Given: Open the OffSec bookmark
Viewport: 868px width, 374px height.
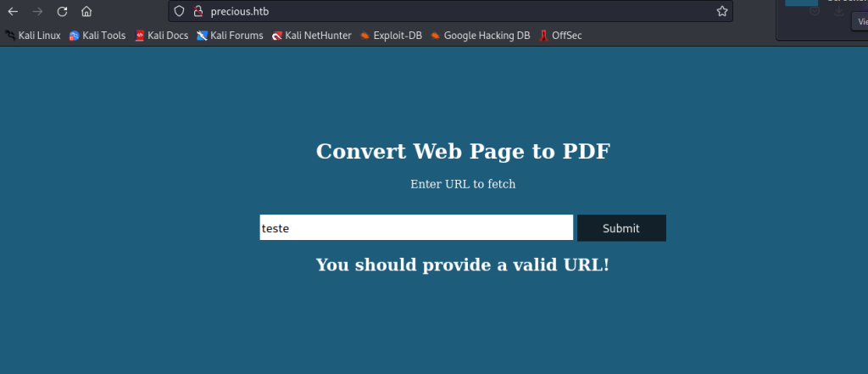Looking at the screenshot, I should [x=560, y=36].
